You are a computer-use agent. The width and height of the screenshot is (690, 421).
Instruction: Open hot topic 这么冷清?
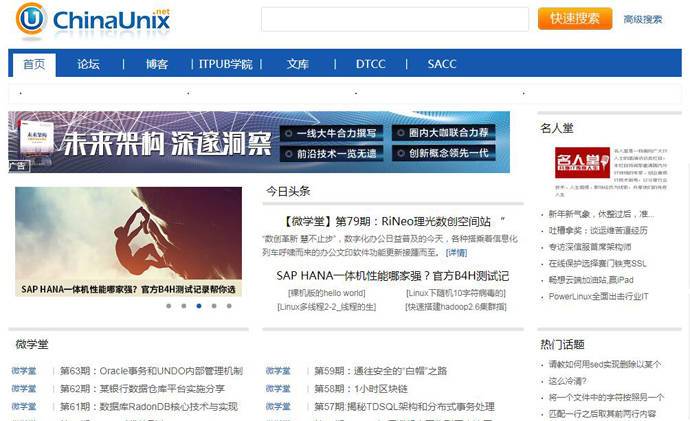pos(567,381)
